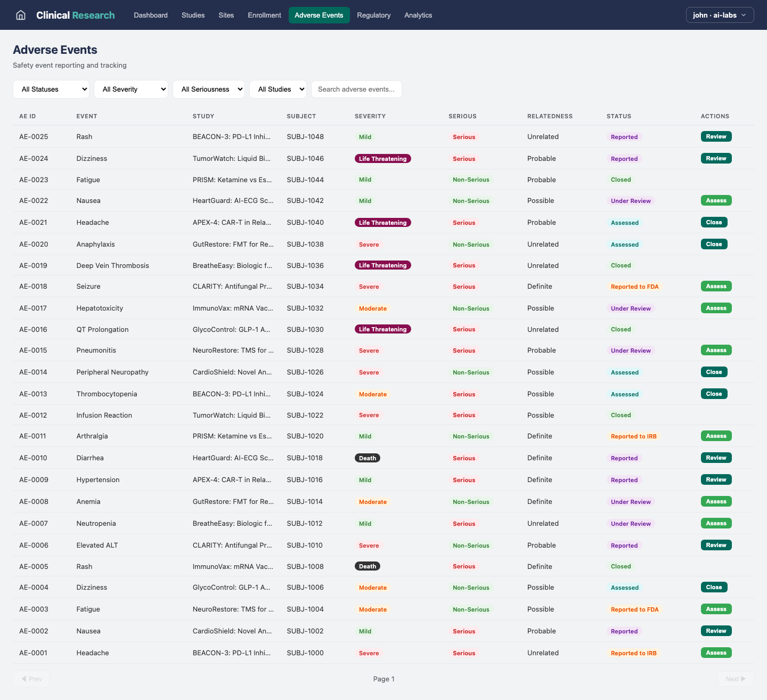767x700 pixels.
Task: Navigate to the Enrollment section
Action: pyautogui.click(x=264, y=15)
